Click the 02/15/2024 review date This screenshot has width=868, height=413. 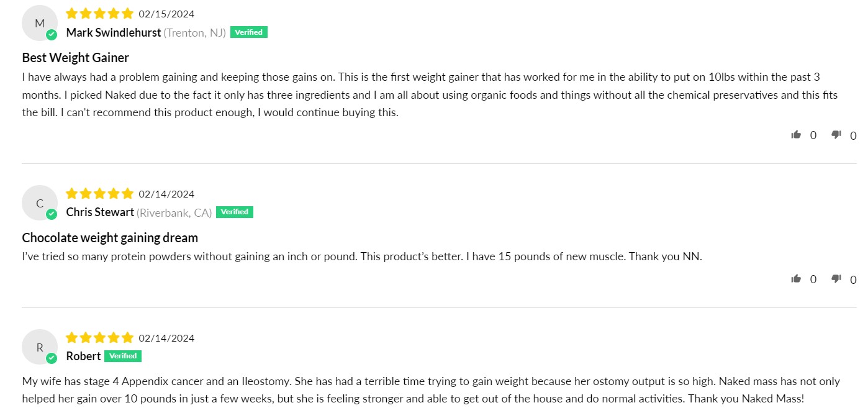click(x=166, y=14)
